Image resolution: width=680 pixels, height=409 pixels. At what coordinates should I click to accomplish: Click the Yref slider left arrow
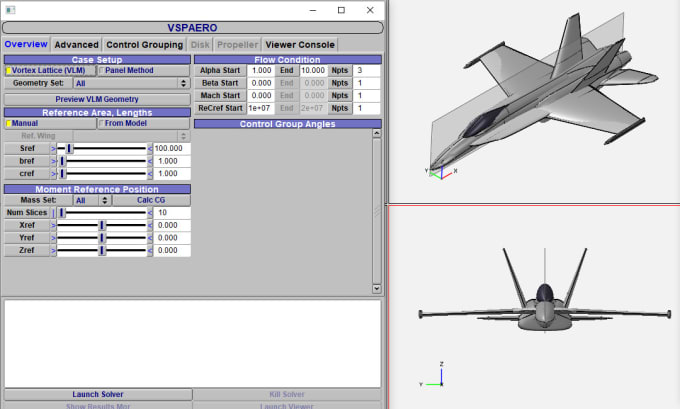tap(53, 238)
